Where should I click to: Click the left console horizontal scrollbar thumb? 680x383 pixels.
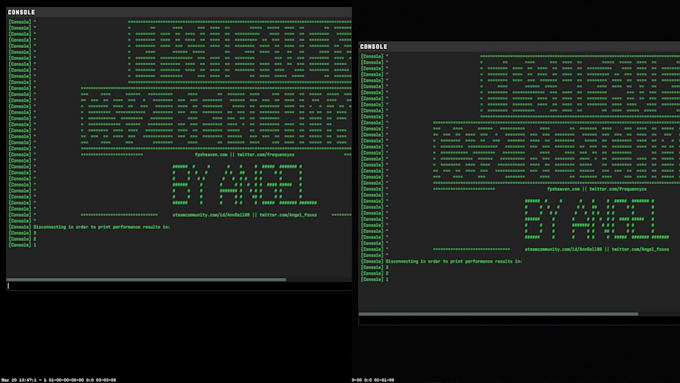(x=146, y=279)
